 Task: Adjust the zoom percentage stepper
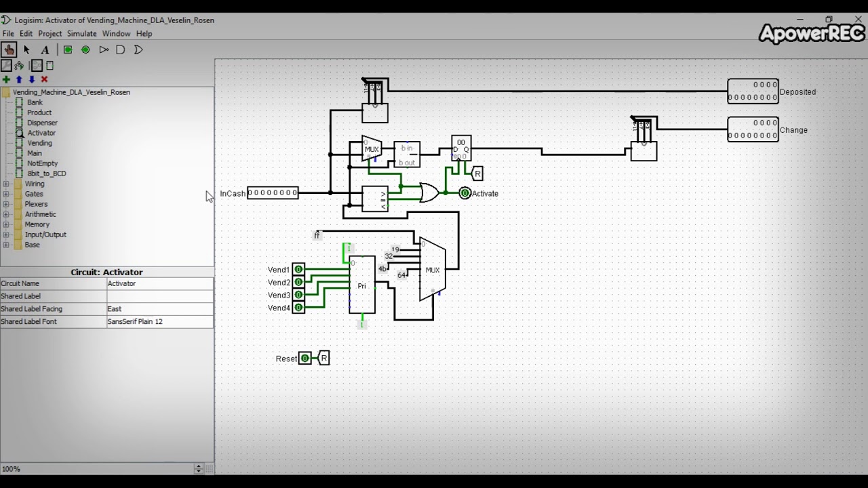(199, 469)
